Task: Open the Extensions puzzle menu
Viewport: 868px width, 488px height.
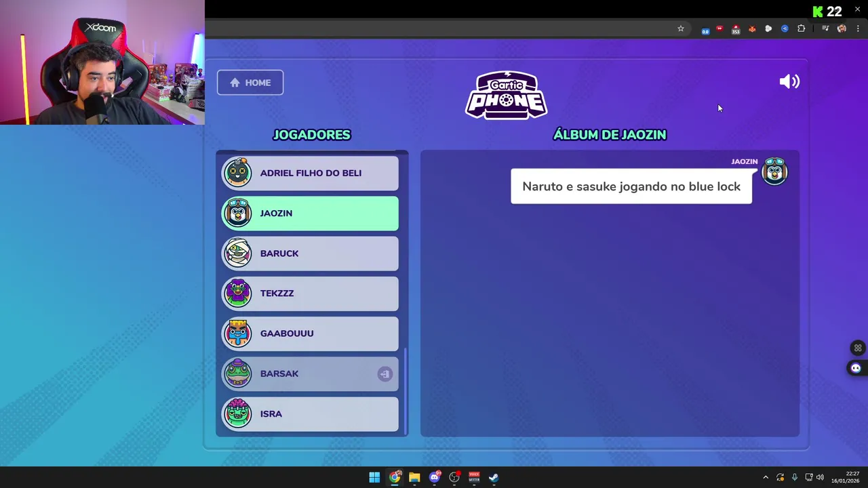Action: (801, 28)
